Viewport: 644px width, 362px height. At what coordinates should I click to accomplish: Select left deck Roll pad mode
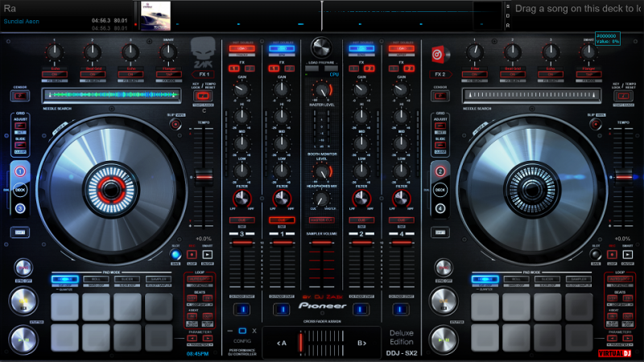click(x=96, y=279)
